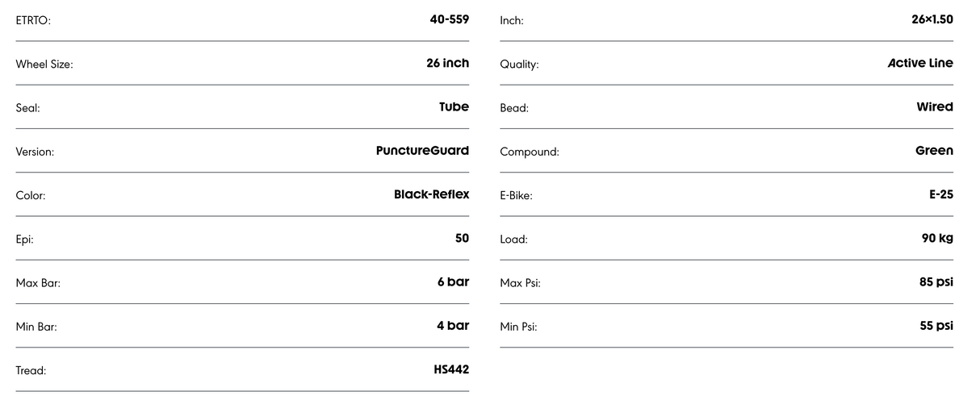
Task: Click the PunctureGuard version value
Action: click(422, 151)
